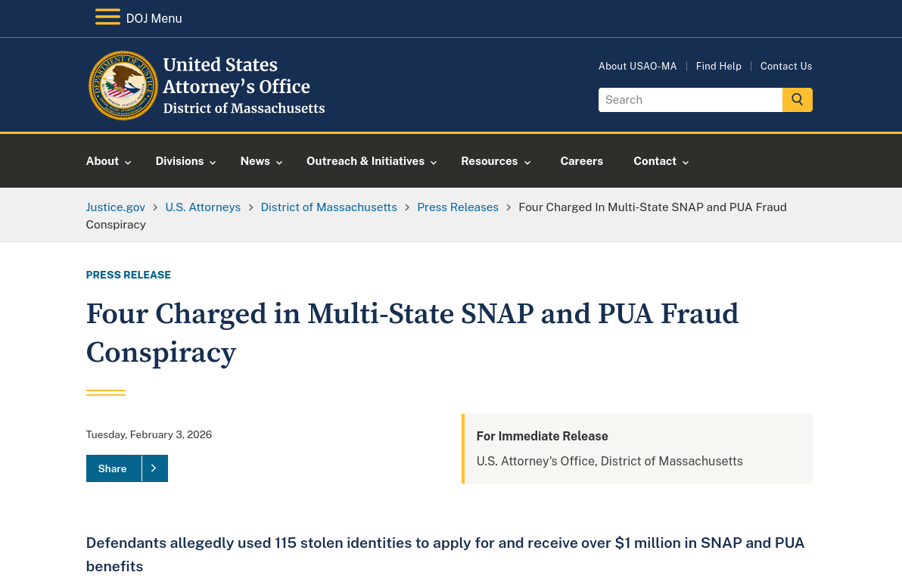
Task: Open the About USAO-MA link
Action: 637,66
